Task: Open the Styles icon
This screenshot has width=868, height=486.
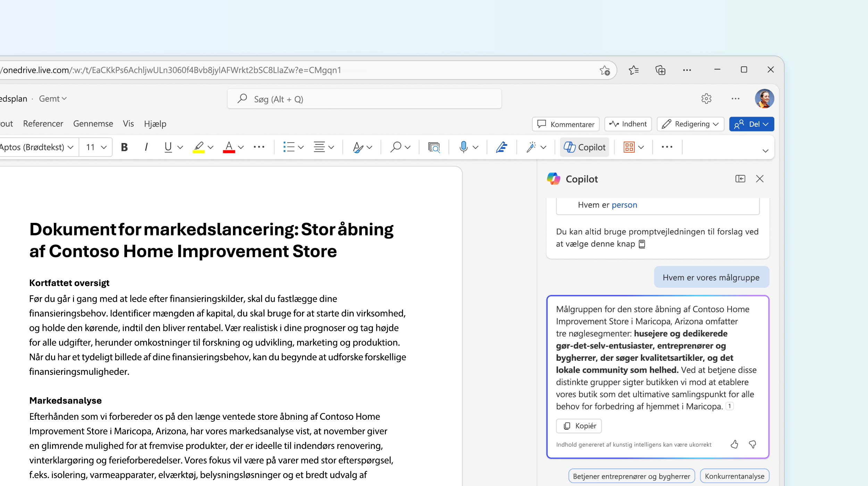Action: coord(358,147)
